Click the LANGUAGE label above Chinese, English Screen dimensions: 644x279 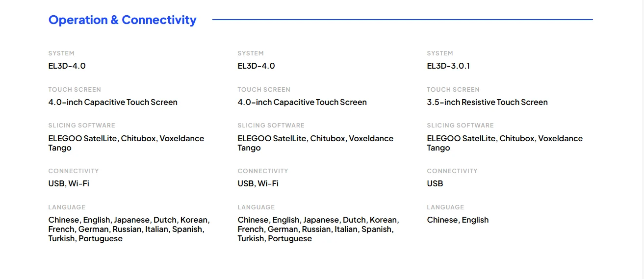[x=445, y=207]
